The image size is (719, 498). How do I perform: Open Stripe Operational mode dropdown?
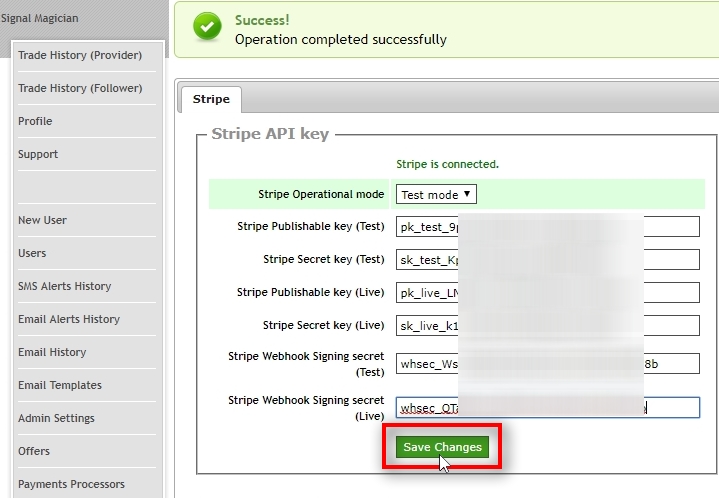436,194
